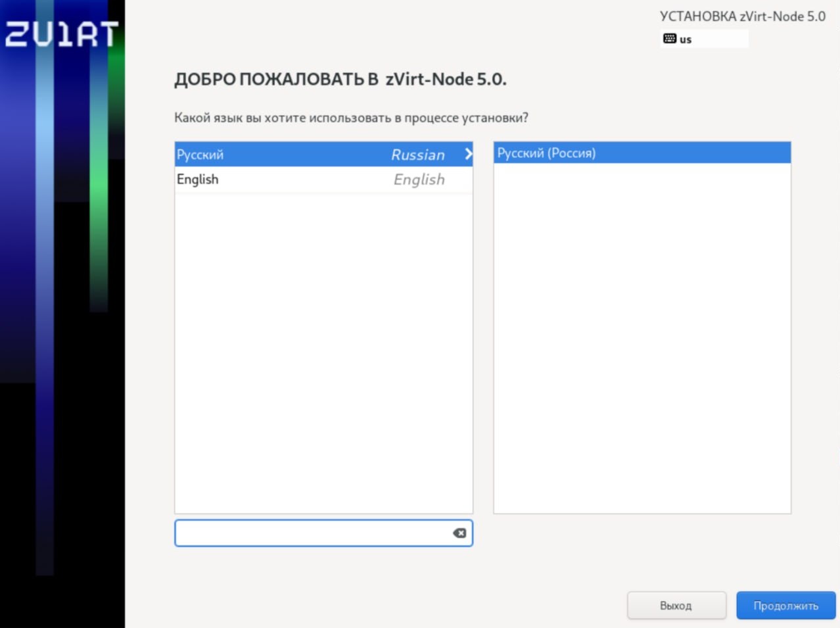Open the us keyboard layout indicator
This screenshot has height=628, width=840.
[x=704, y=39]
